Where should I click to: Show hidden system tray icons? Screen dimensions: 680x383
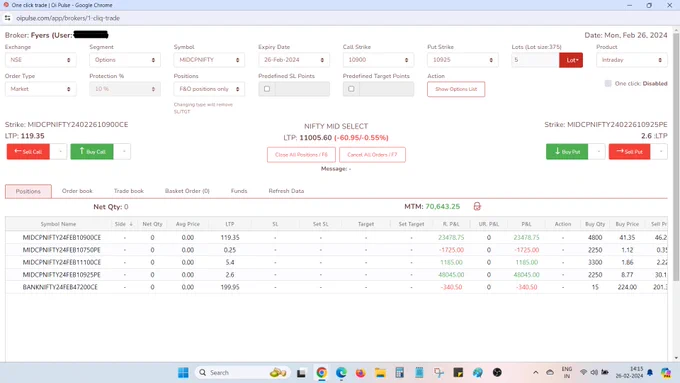pyautogui.click(x=536, y=373)
